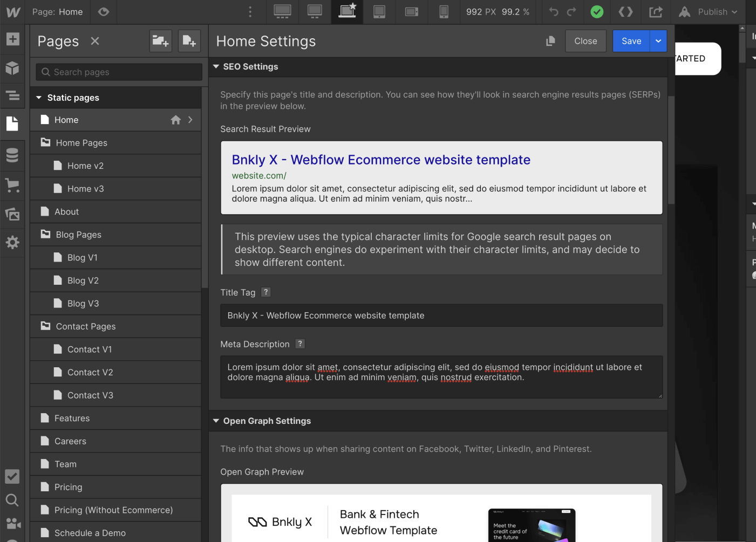This screenshot has height=542, width=756.
Task: Click the search magnifier sidebar icon
Action: tap(12, 500)
